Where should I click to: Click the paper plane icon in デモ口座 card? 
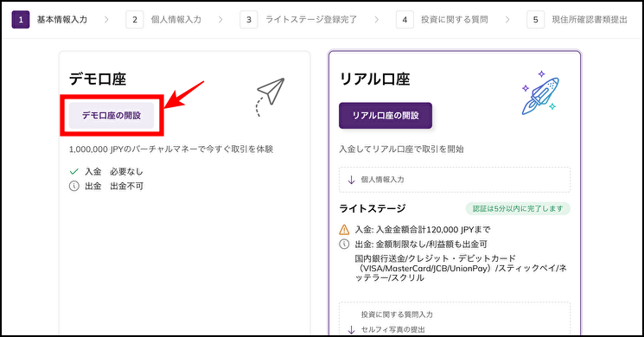(x=270, y=97)
